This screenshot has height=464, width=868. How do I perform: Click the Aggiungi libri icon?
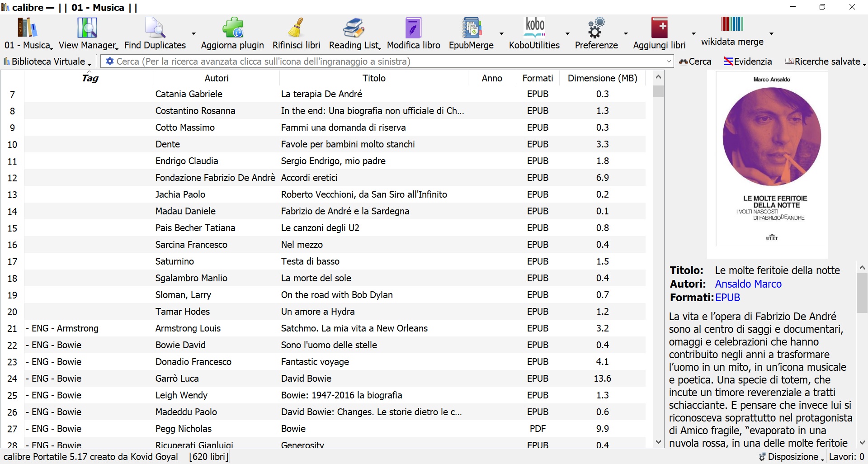pos(659,28)
